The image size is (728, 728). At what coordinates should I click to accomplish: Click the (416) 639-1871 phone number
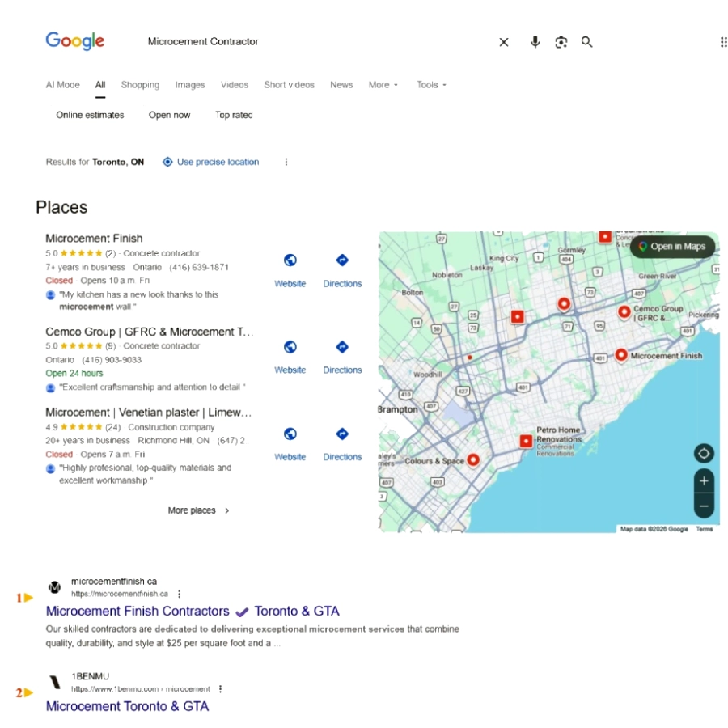[199, 267]
